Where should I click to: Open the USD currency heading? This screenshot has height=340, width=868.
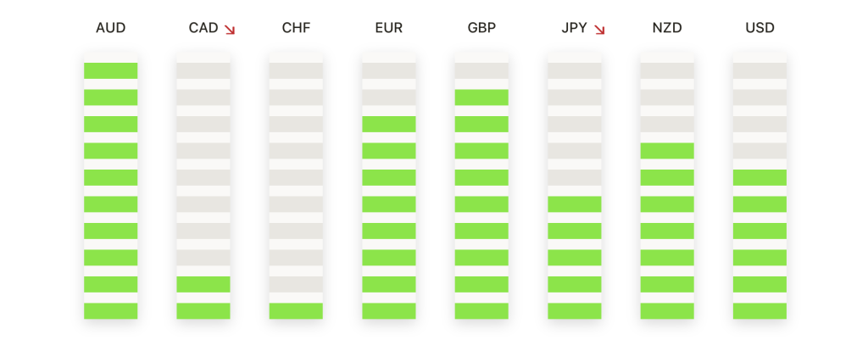click(x=759, y=28)
